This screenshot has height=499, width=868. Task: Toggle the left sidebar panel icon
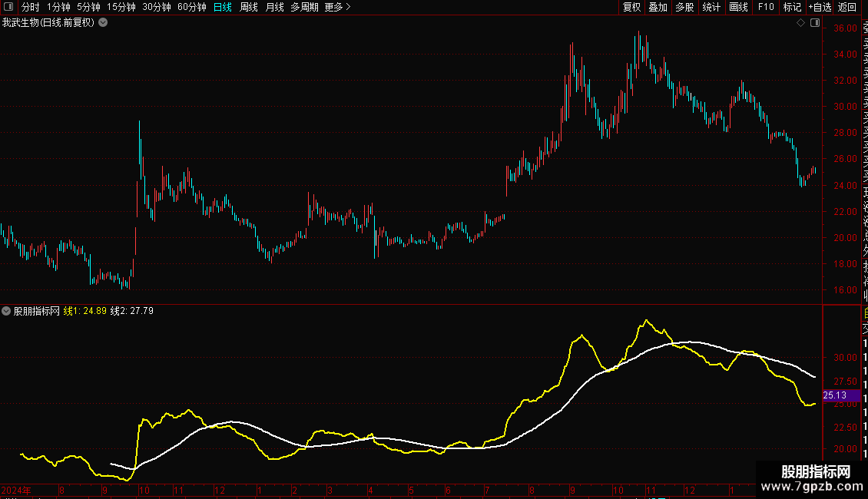tap(8, 7)
